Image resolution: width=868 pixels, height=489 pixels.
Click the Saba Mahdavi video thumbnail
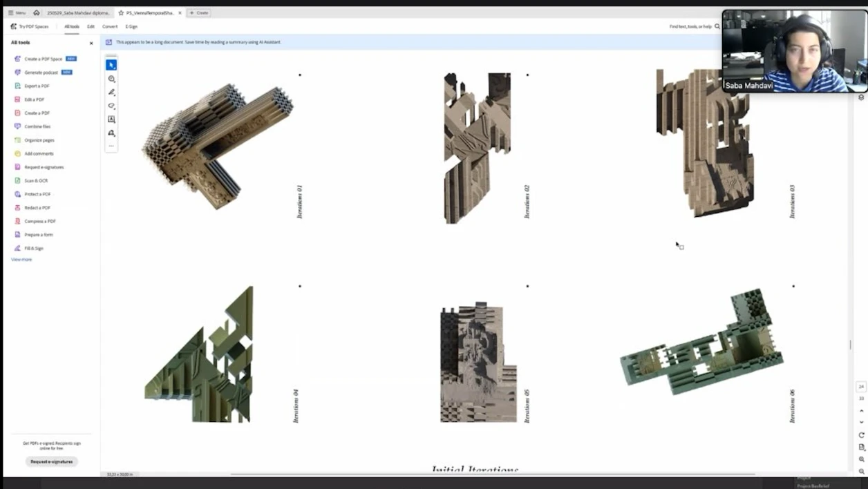795,51
